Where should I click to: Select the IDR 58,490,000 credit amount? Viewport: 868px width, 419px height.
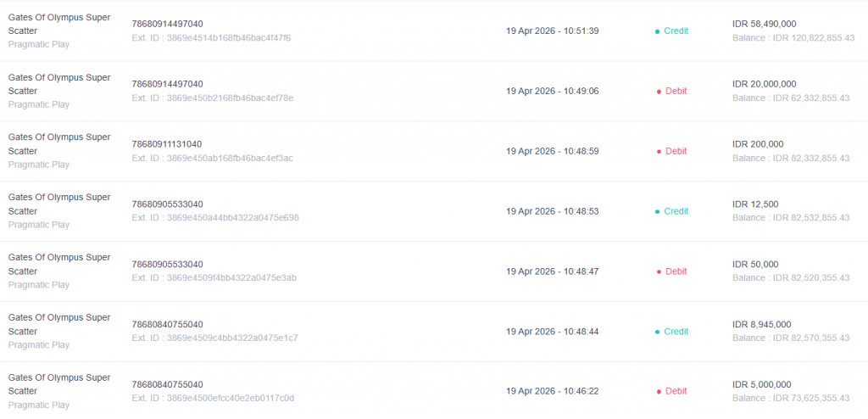coord(764,24)
